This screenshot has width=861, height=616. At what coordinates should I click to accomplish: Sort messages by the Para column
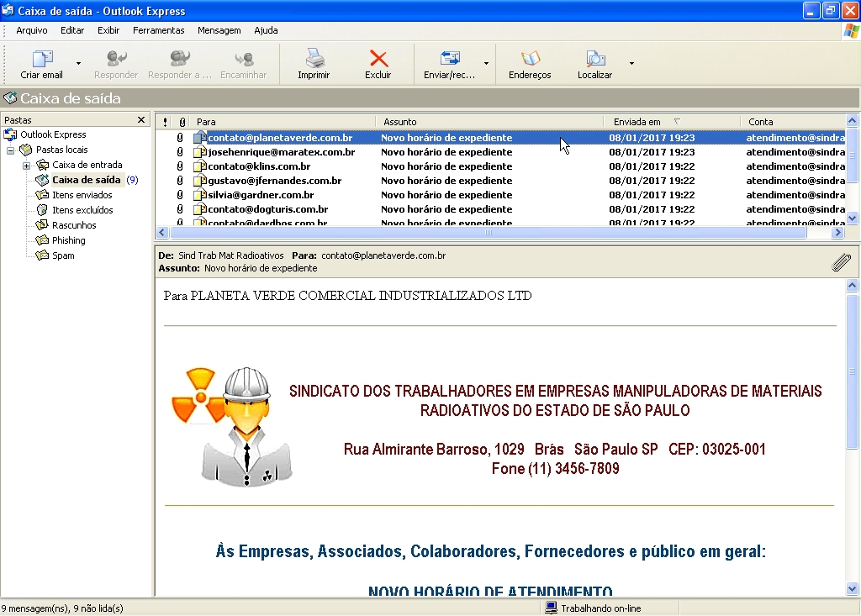(283, 122)
